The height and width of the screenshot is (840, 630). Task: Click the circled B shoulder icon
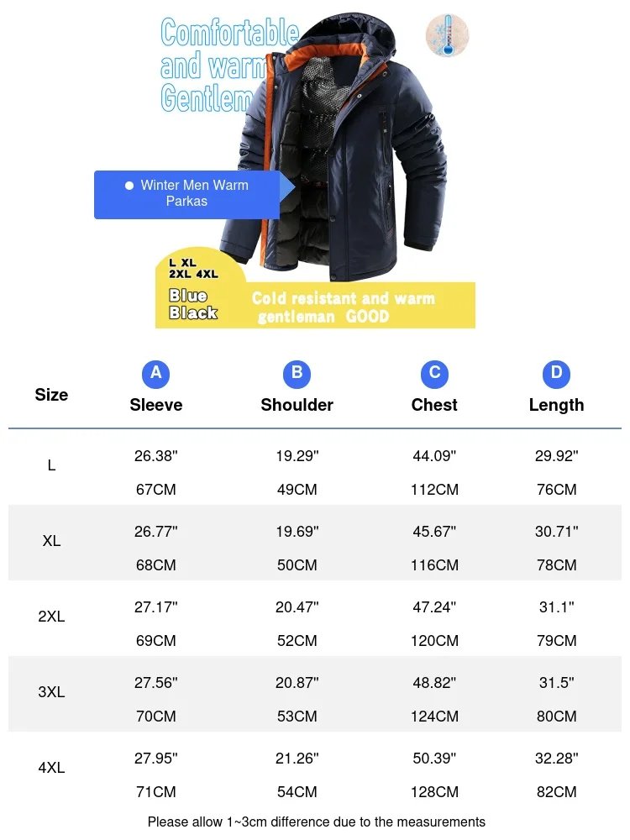(297, 373)
